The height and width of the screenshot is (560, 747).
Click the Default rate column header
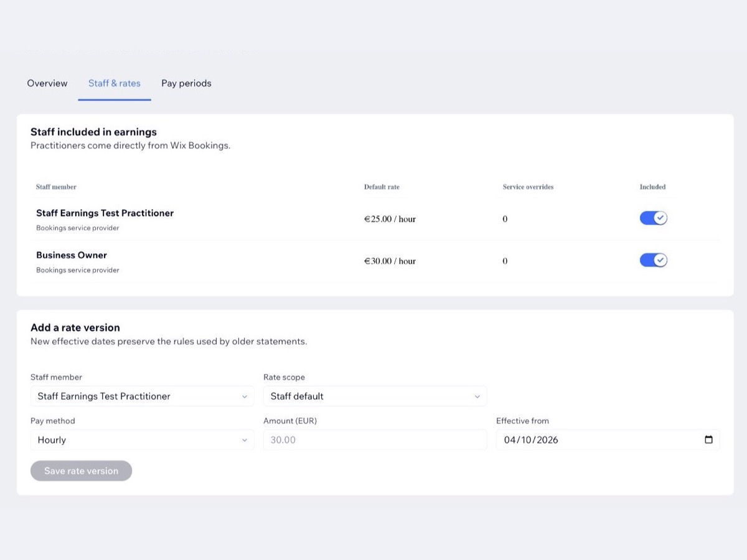click(382, 187)
